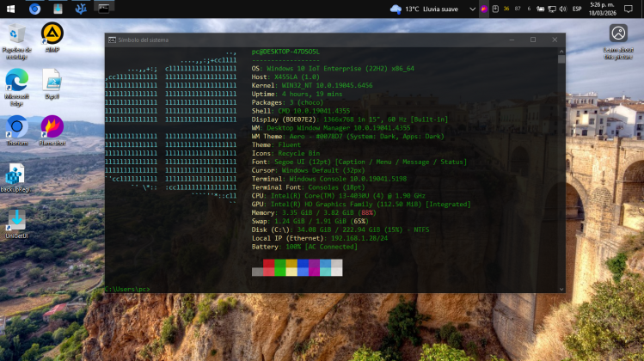Open the AIMP desktop shortcut
644x361 pixels.
click(x=52, y=34)
